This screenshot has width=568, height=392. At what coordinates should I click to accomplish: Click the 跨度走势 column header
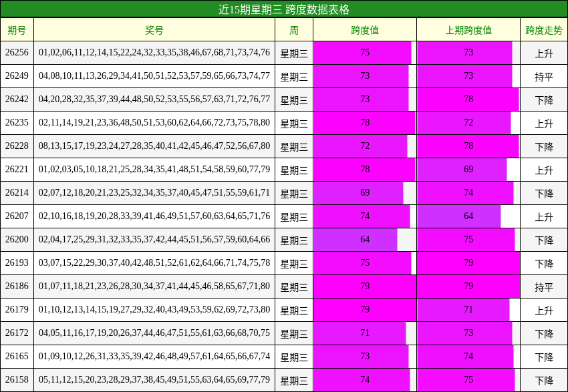[x=544, y=29]
